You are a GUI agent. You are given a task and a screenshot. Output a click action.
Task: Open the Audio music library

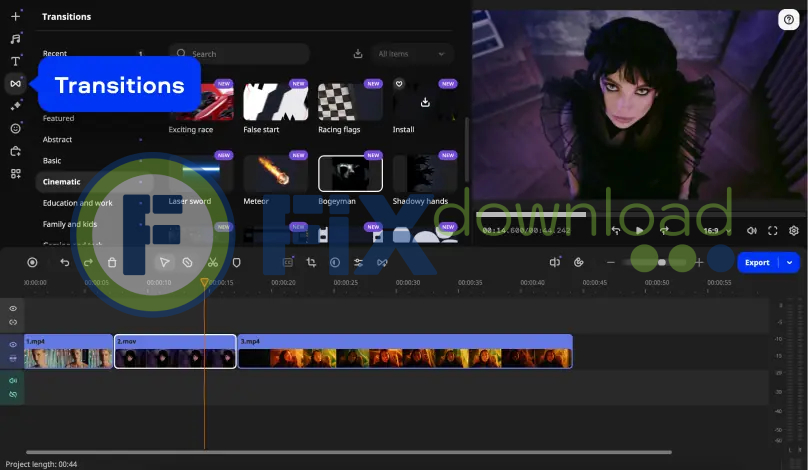[15, 38]
